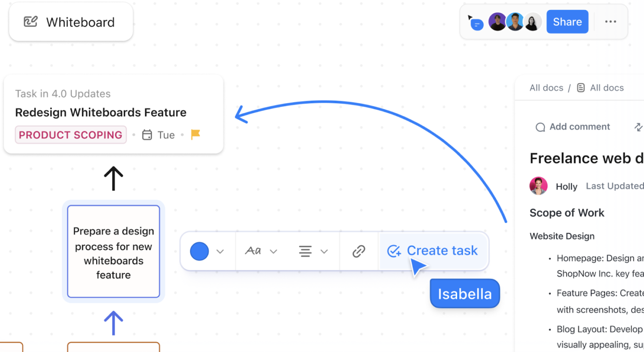The height and width of the screenshot is (352, 644).
Task: Open more options via the ellipsis icon
Action: tap(610, 21)
